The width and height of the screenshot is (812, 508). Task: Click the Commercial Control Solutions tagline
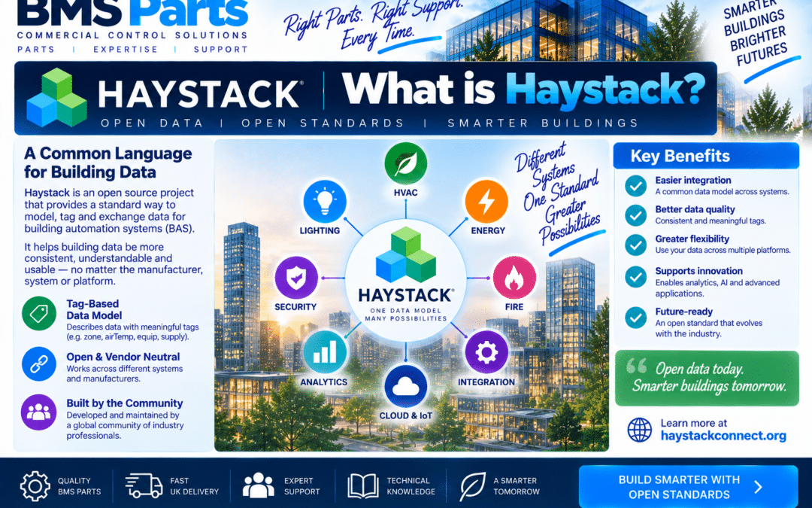pos(132,35)
